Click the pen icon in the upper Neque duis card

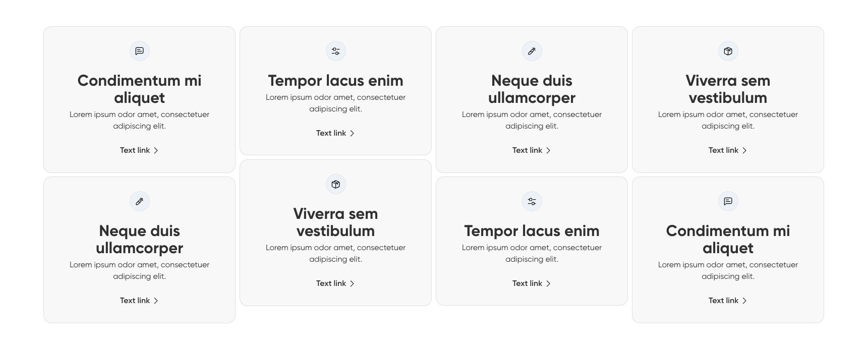point(532,51)
